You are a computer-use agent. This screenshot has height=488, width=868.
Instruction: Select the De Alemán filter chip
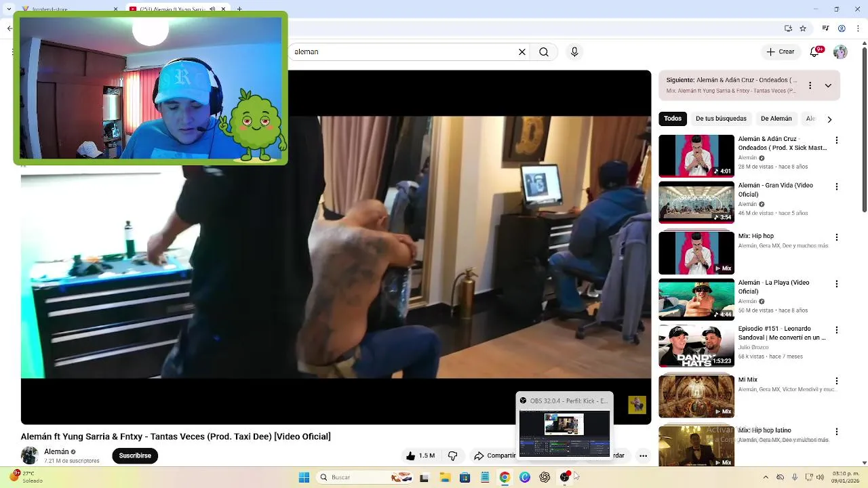pos(776,119)
